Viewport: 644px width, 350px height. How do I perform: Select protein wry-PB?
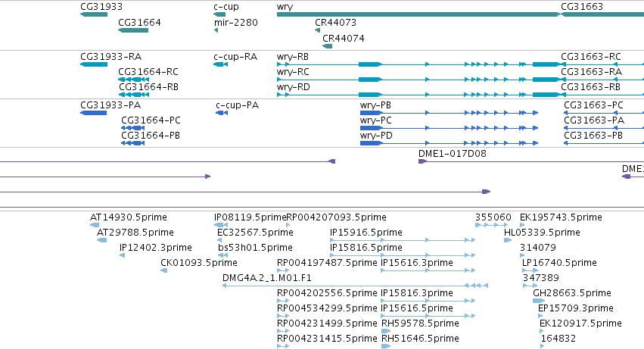375,105
